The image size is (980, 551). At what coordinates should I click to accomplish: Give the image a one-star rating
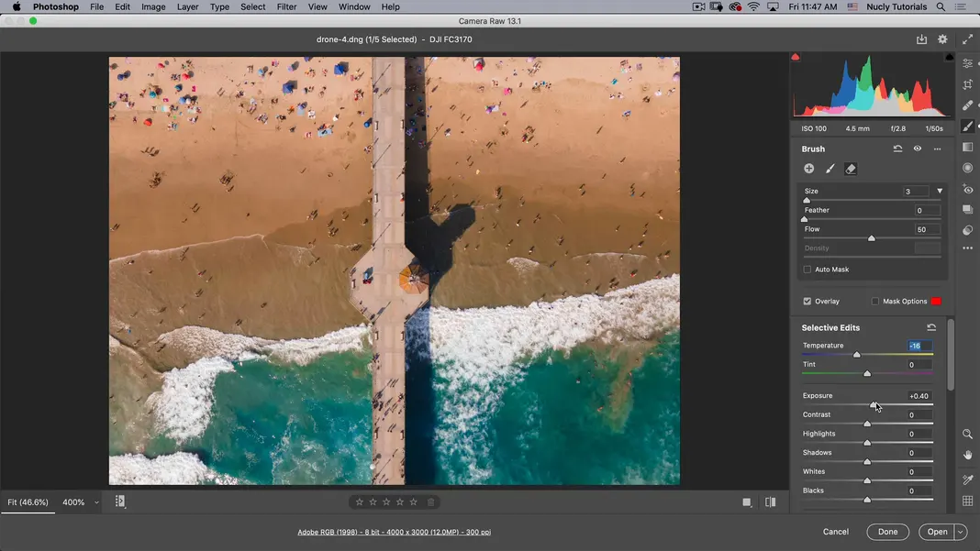coord(360,501)
